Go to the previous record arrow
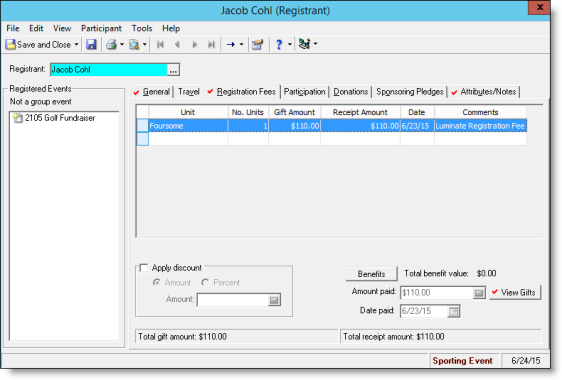 177,44
